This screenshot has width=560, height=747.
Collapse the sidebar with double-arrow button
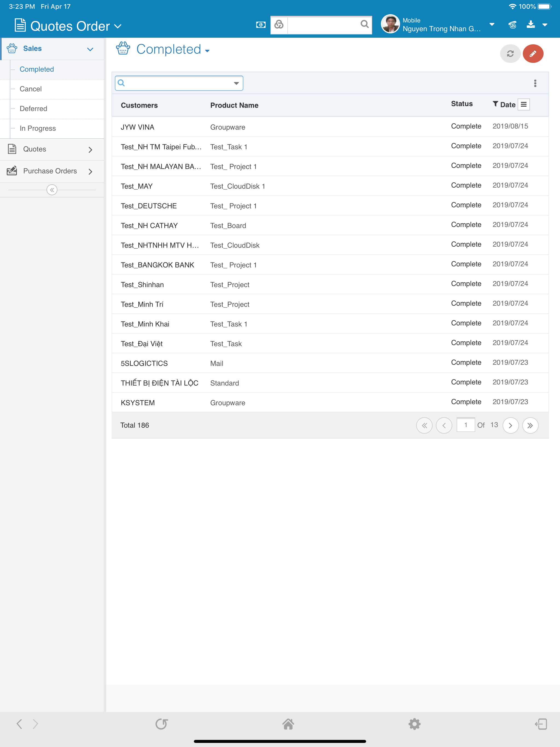click(52, 190)
